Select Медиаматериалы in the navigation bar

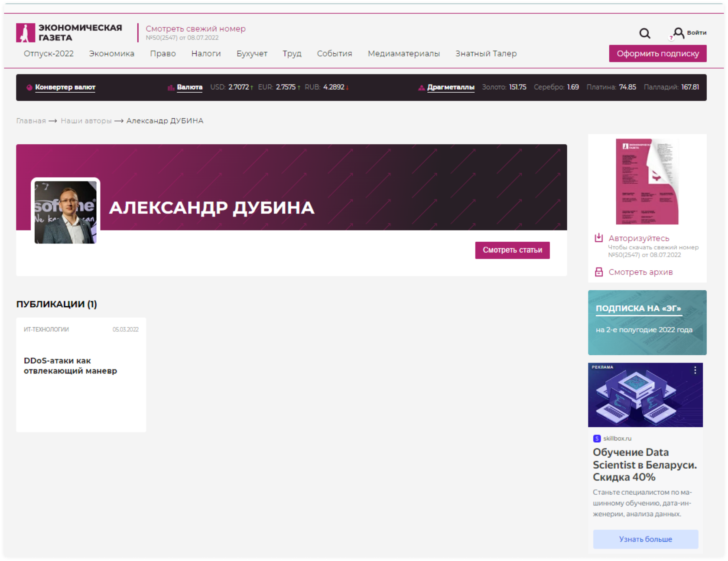point(403,54)
